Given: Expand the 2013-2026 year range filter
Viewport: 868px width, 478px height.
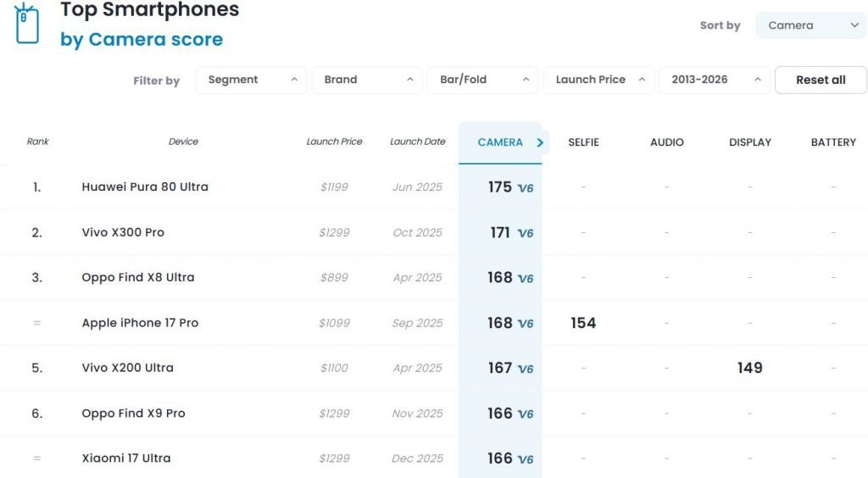Looking at the screenshot, I should pos(714,80).
